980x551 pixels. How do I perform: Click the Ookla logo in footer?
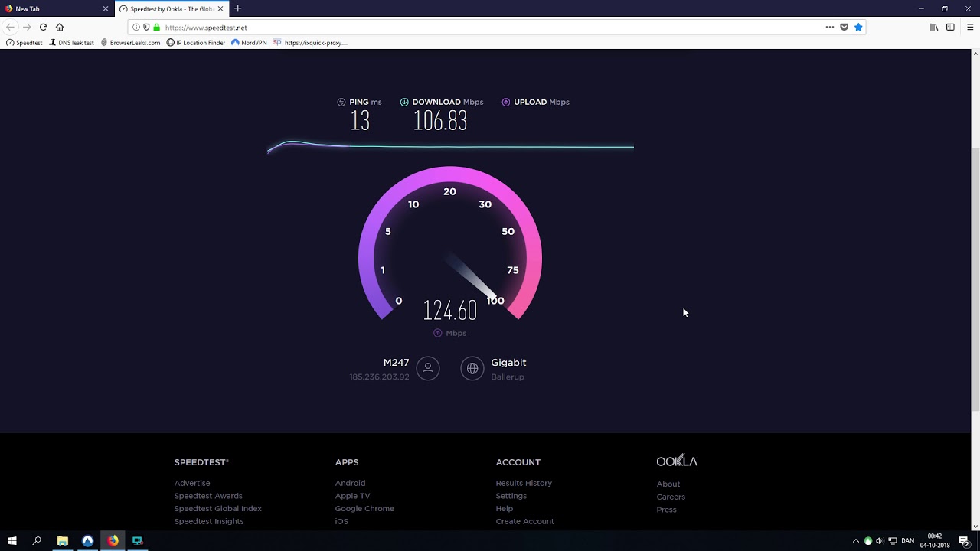coord(677,461)
